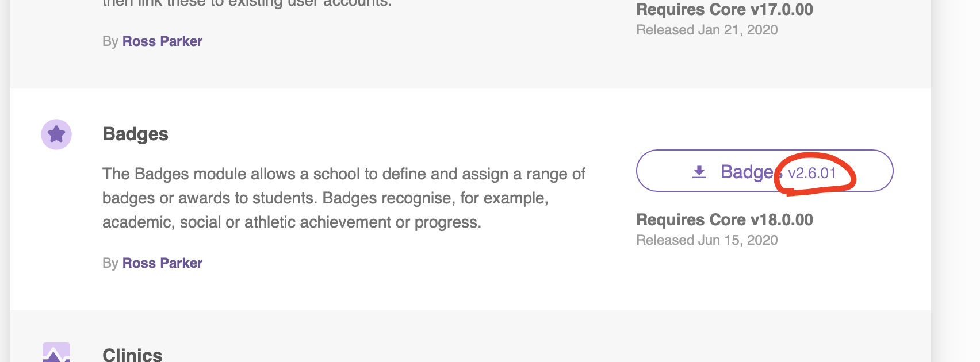Click the Requires Core v17.0.00 text
This screenshot has width=980, height=362.
725,10
